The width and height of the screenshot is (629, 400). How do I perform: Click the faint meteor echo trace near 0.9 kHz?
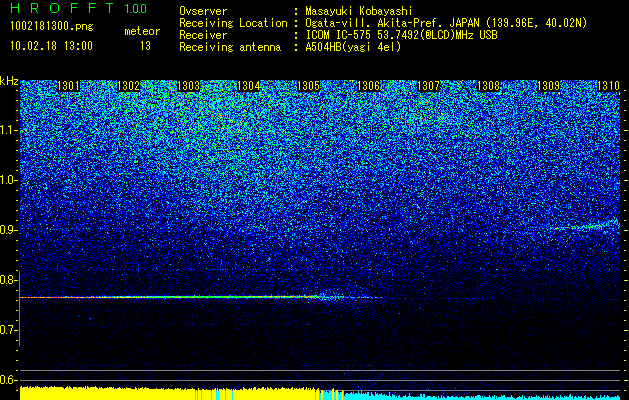[584, 226]
